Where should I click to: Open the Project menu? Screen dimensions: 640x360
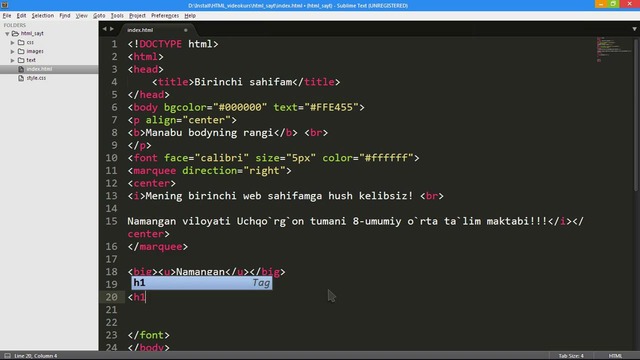click(x=137, y=16)
